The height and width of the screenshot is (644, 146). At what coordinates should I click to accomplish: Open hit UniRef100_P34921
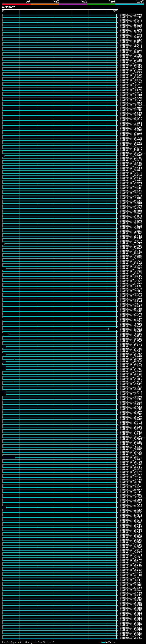click(131, 42)
